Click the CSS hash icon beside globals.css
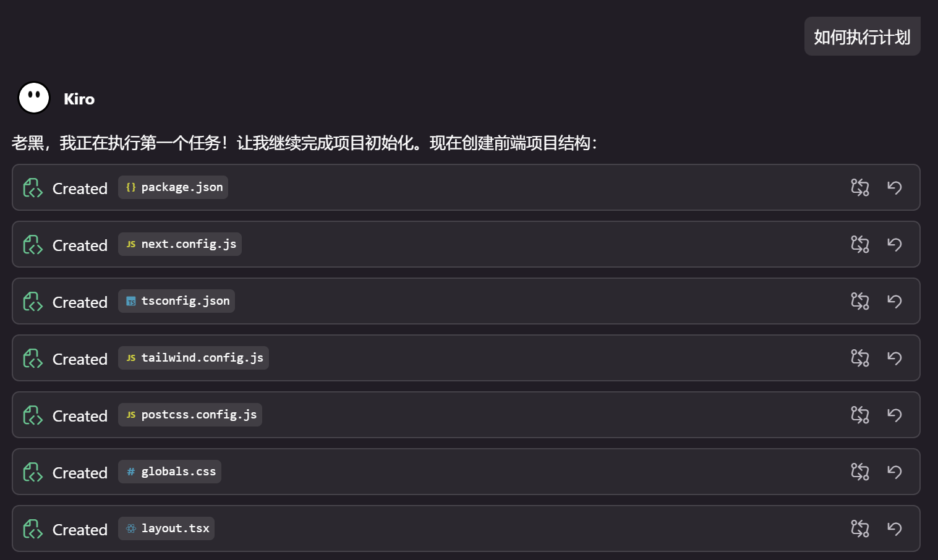 tap(130, 471)
